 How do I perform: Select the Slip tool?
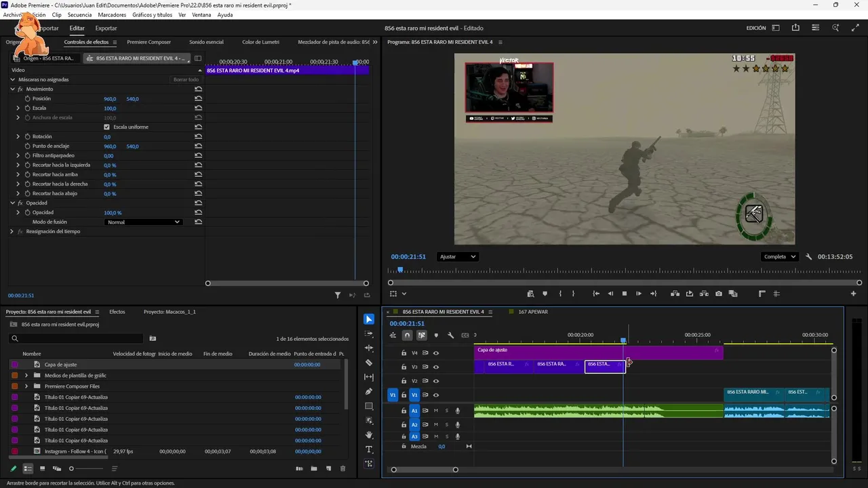pyautogui.click(x=369, y=377)
